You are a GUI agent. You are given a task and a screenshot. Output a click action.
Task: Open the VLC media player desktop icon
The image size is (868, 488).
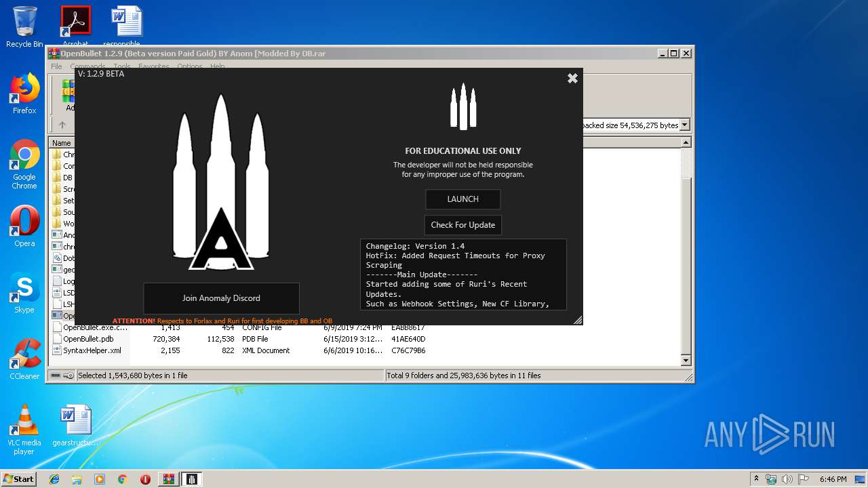24,430
